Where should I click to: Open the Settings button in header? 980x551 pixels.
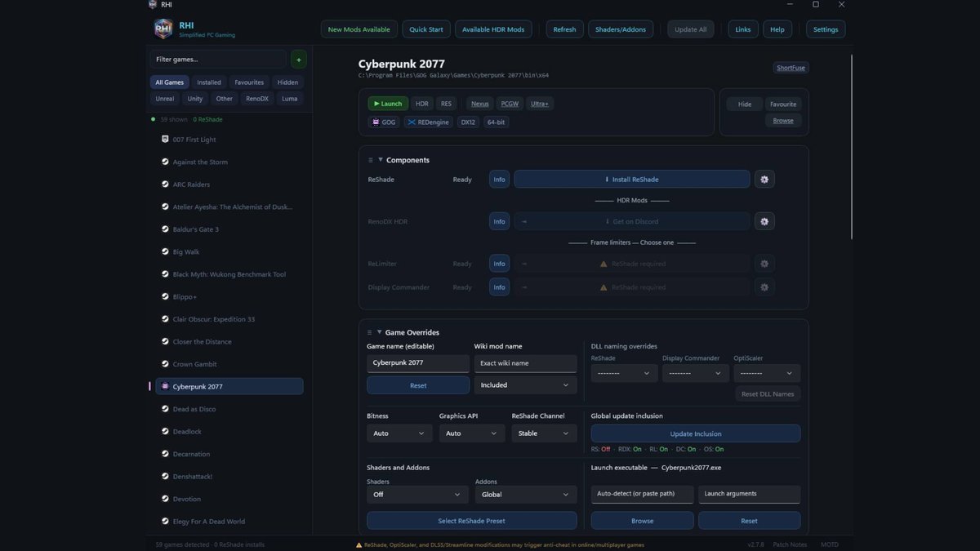coord(826,29)
